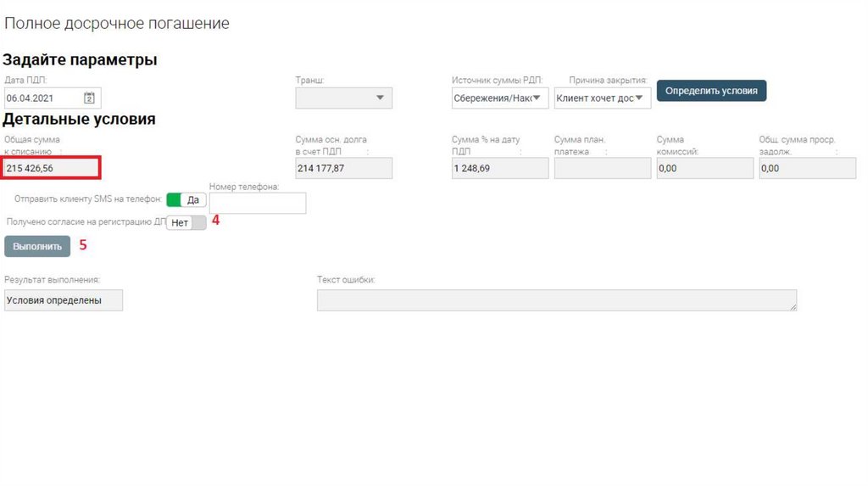This screenshot has height=487, width=868.
Task: Click the Результат выполнения field
Action: click(64, 300)
